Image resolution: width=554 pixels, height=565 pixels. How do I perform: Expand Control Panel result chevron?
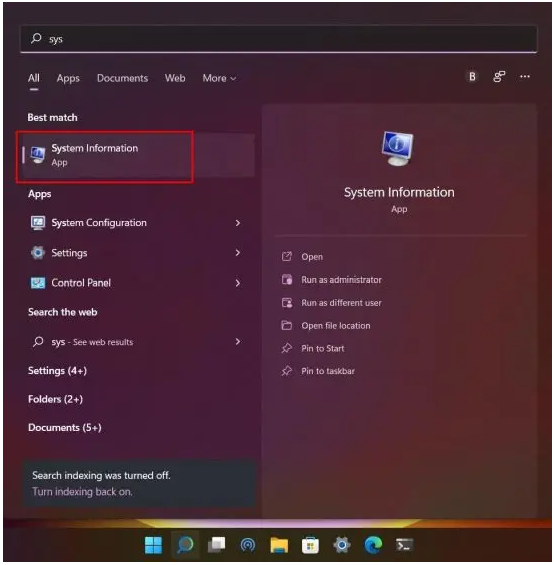tap(238, 283)
